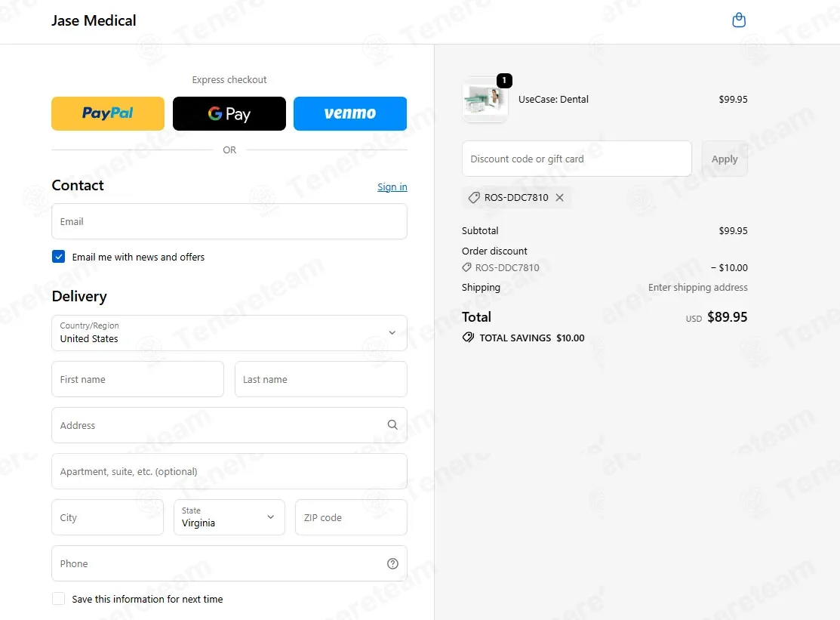Click the address search magnifier icon

pos(392,425)
